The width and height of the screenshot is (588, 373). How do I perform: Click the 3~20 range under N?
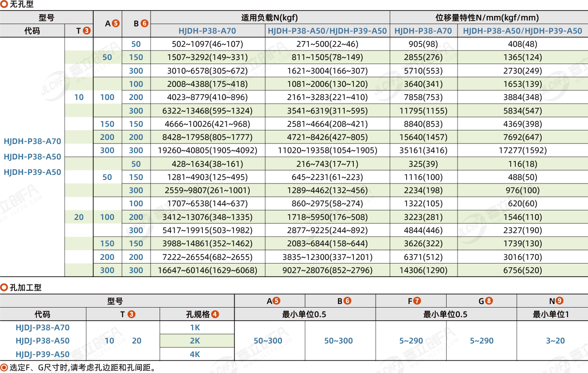tap(552, 341)
